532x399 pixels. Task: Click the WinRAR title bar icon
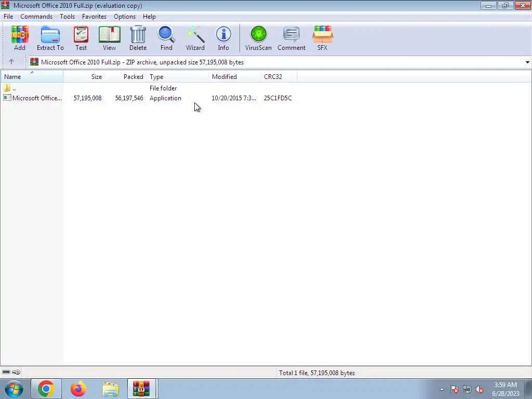tap(5, 5)
